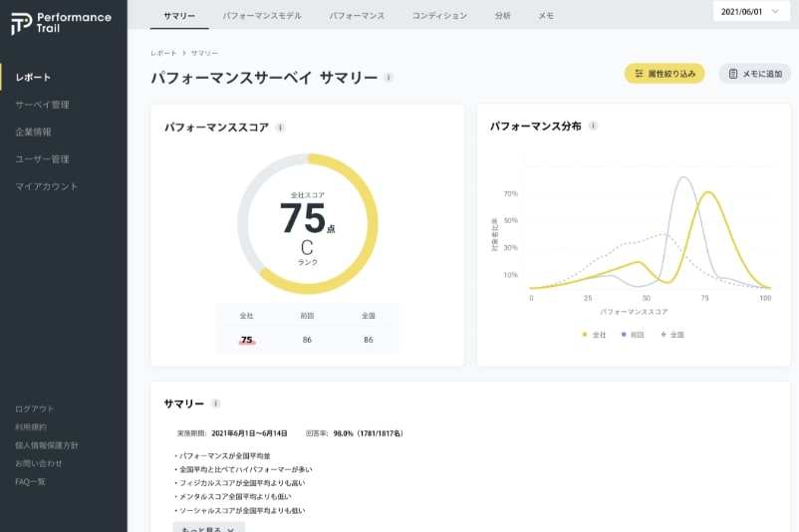Click the 前回 column header in the score table

pos(307,316)
